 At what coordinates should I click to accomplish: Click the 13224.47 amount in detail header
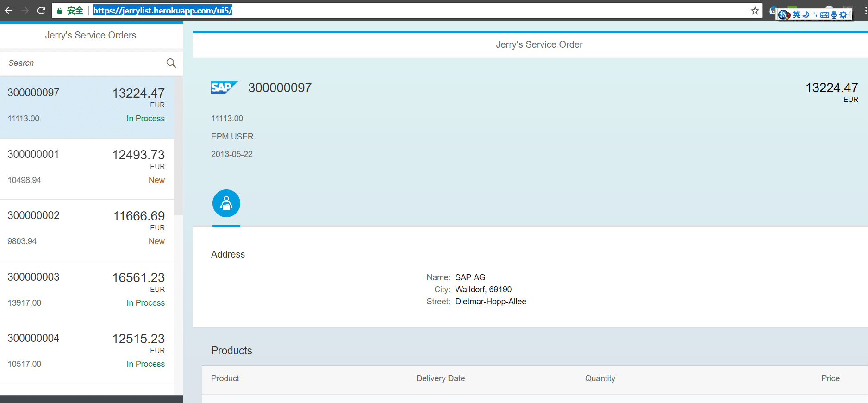(832, 88)
